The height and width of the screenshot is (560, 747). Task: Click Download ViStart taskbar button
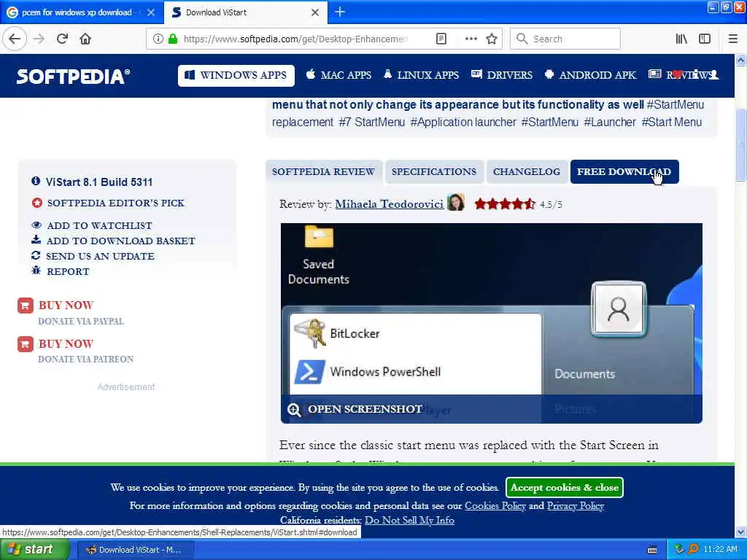coord(135,550)
